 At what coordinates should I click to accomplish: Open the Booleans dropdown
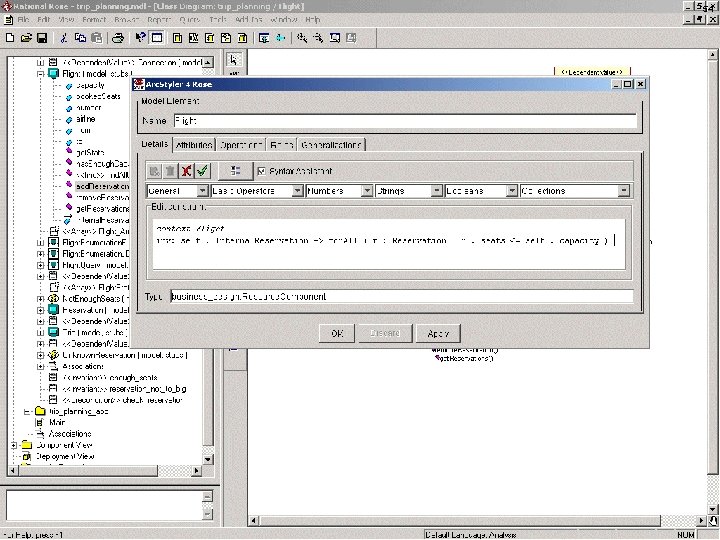coord(512,191)
